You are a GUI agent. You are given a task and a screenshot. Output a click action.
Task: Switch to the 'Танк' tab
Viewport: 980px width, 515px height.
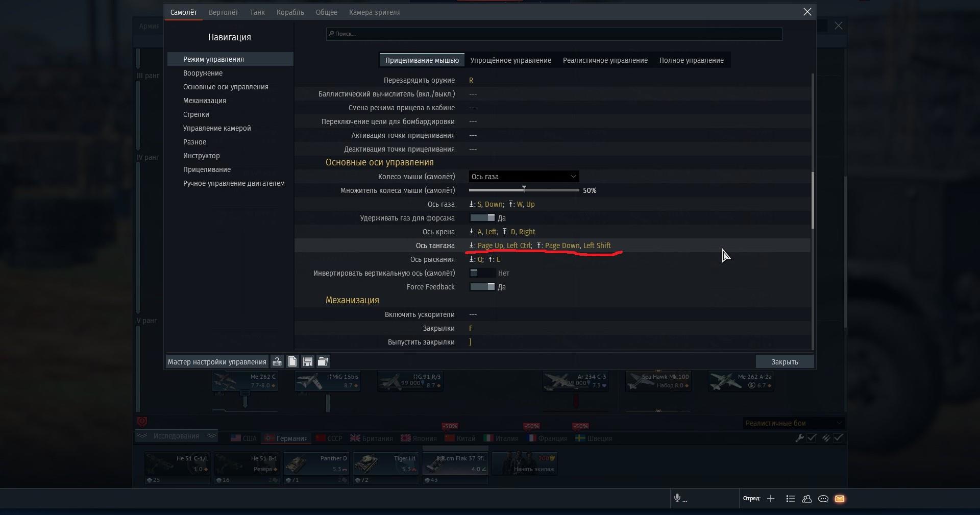tap(257, 12)
